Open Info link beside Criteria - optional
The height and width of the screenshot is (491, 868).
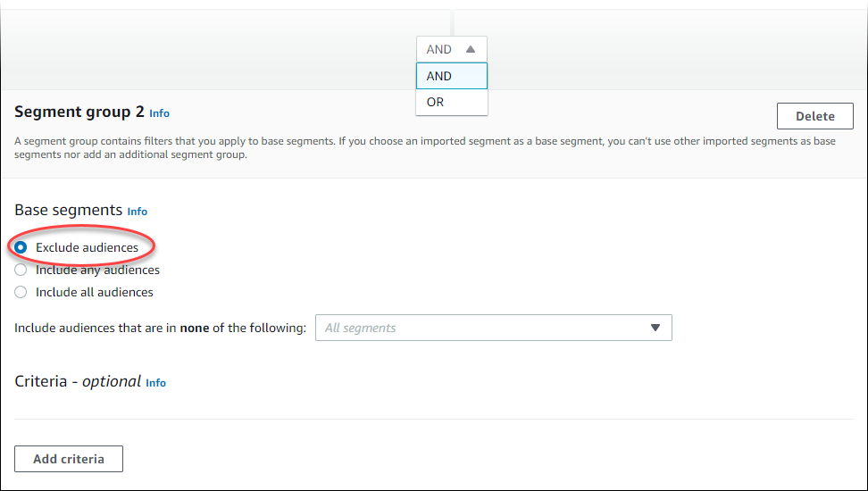point(155,382)
